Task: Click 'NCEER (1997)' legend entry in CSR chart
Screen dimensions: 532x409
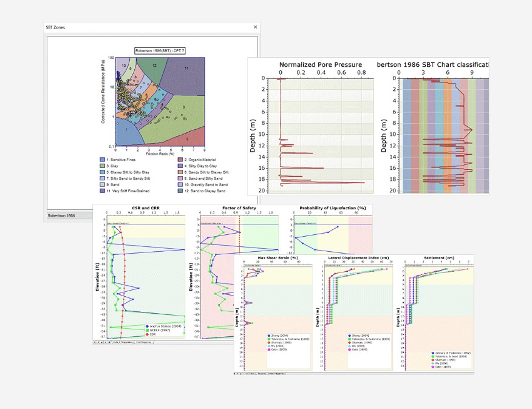Action: [157, 330]
